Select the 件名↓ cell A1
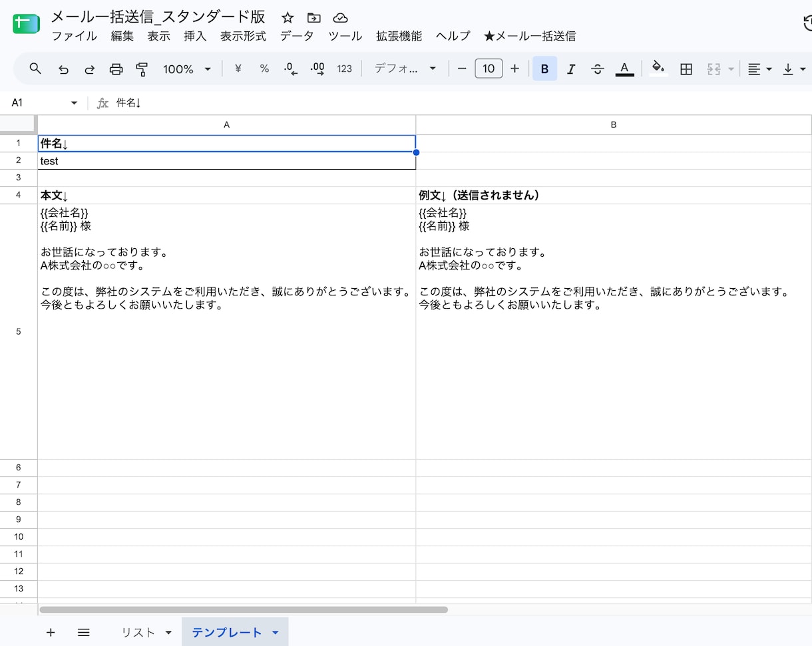Viewport: 812px width, 646px height. click(226, 144)
